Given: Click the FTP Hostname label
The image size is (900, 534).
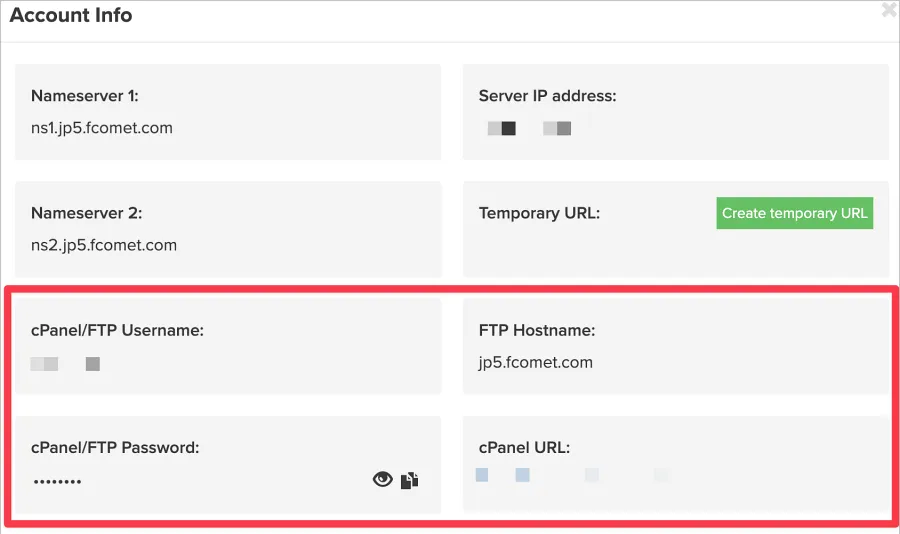Looking at the screenshot, I should 537,330.
